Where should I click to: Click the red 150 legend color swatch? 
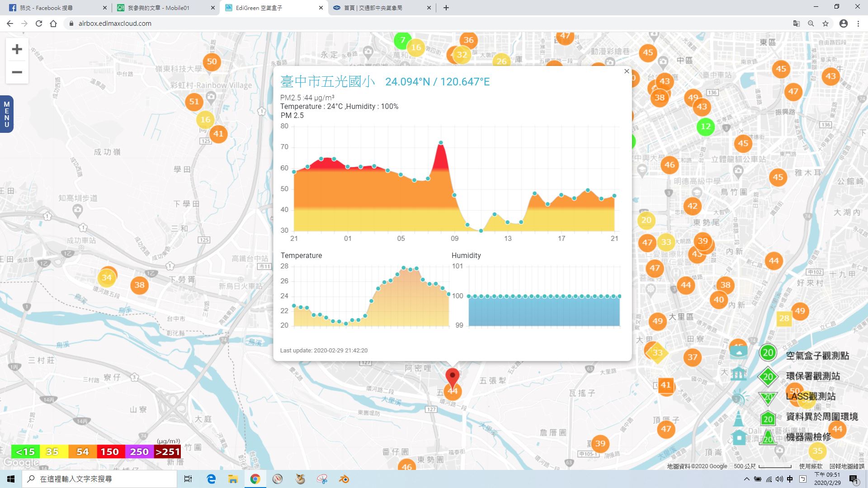110,452
